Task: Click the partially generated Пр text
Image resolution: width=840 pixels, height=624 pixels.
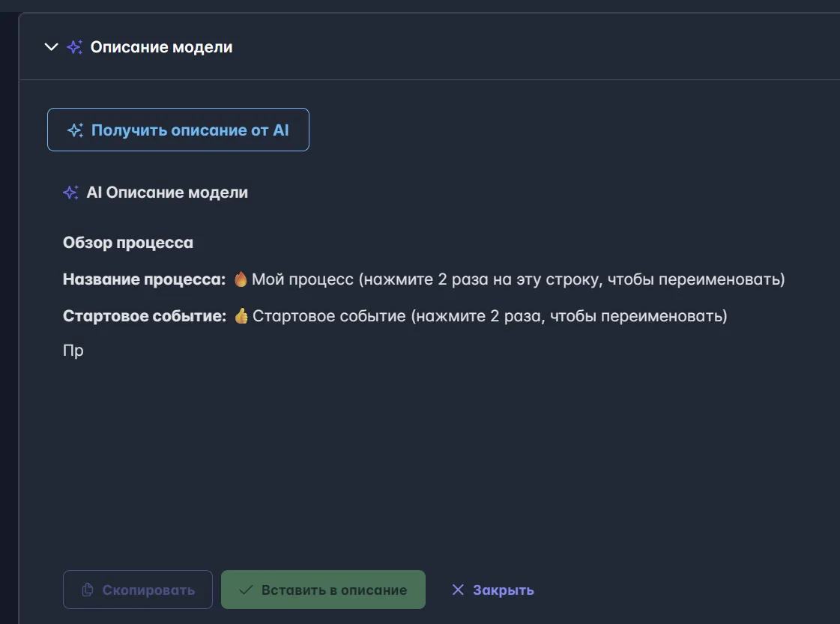Action: [x=73, y=351]
